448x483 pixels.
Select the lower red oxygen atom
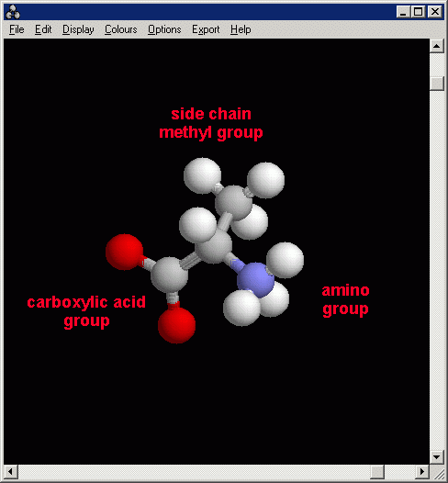point(177,325)
